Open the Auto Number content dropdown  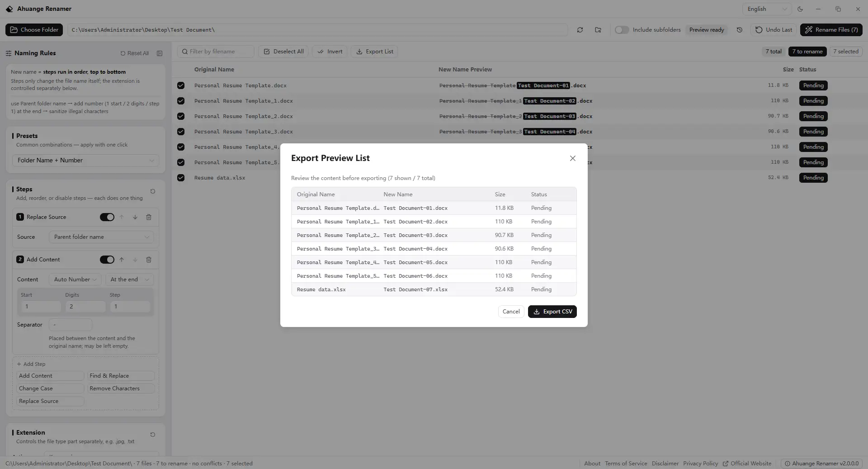pyautogui.click(x=75, y=280)
